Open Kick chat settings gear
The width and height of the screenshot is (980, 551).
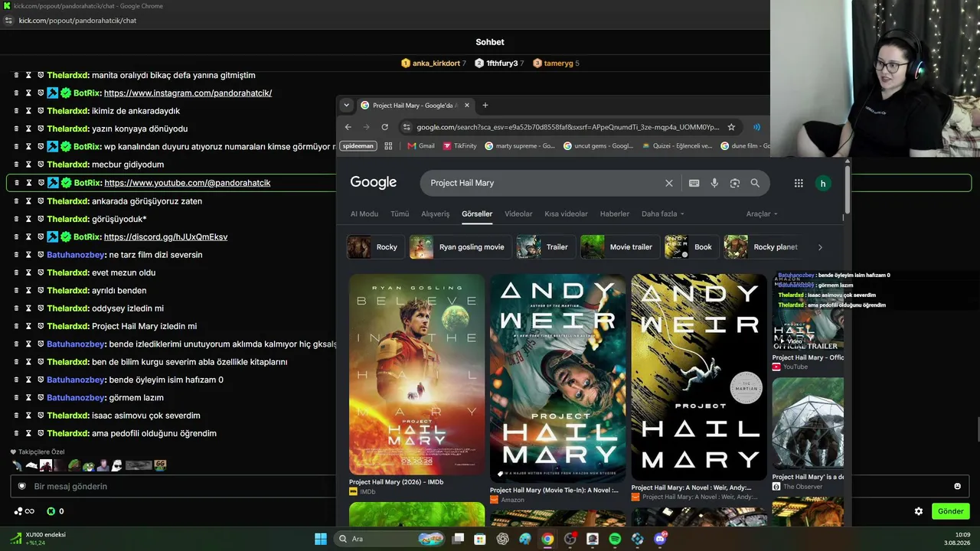coord(919,511)
